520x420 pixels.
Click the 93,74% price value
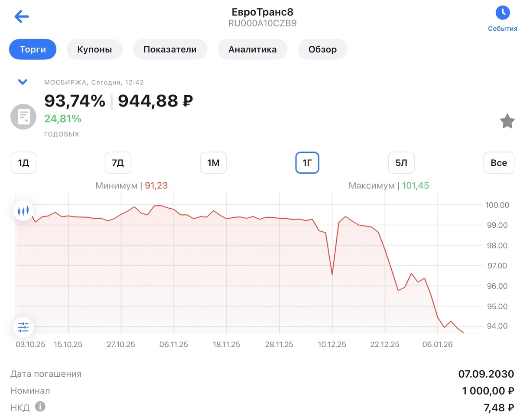(x=75, y=101)
